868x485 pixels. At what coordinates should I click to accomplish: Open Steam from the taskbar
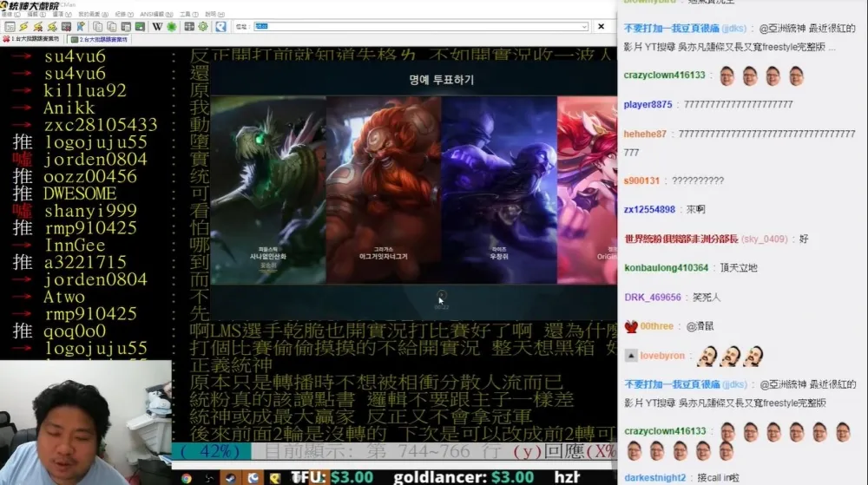pyautogui.click(x=230, y=478)
